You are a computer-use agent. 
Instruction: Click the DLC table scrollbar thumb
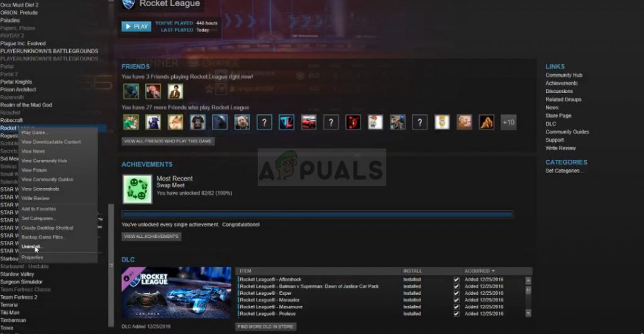528,291
